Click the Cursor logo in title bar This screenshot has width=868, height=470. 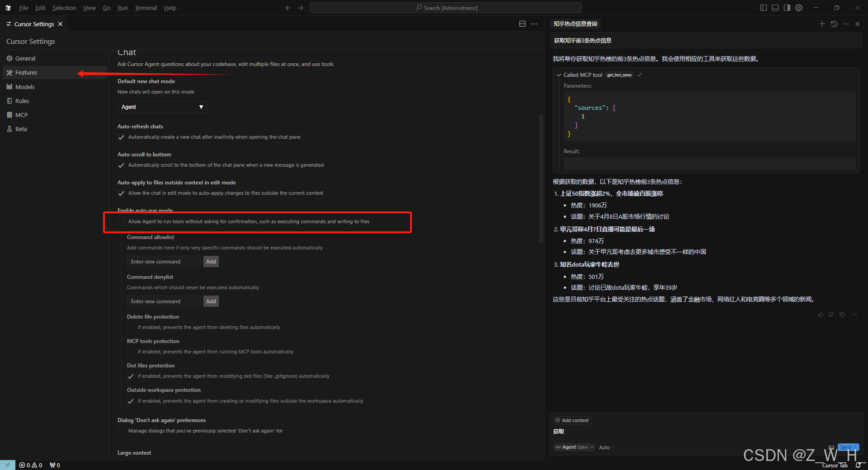tap(8, 8)
